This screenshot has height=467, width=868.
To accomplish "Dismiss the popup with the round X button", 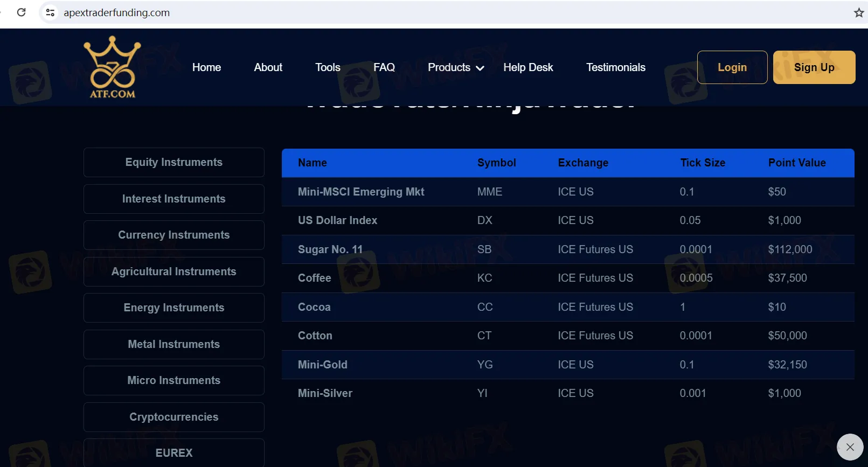I will click(x=850, y=447).
